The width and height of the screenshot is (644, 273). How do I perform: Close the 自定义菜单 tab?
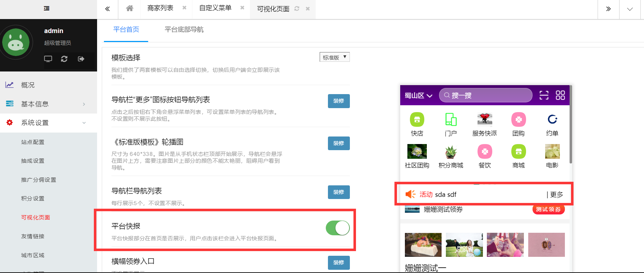[242, 8]
